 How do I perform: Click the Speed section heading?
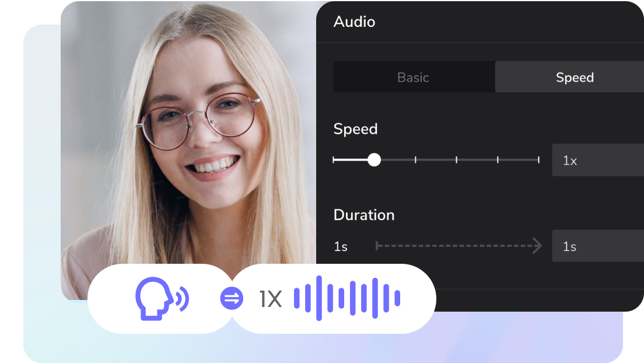[355, 129]
